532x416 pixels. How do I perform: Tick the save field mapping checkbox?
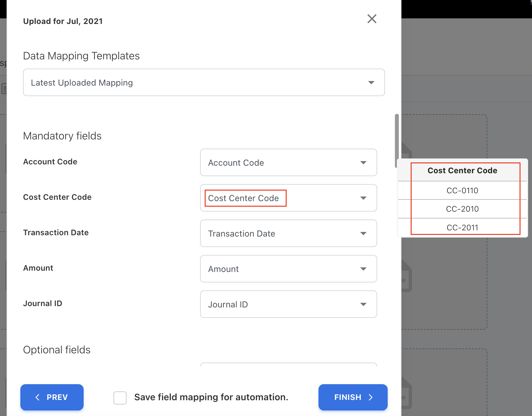120,398
